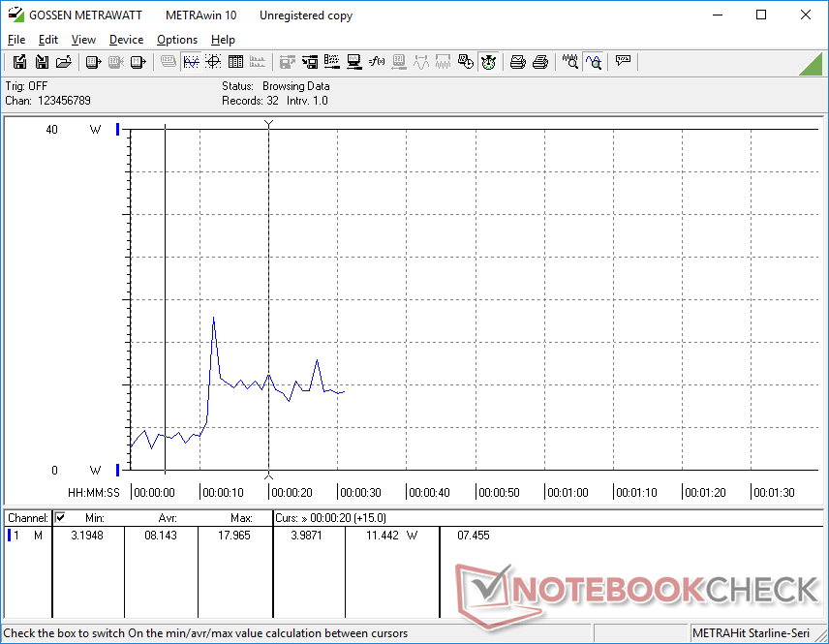829x644 pixels.
Task: Click the speech-bubble comment icon
Action: coord(623,61)
